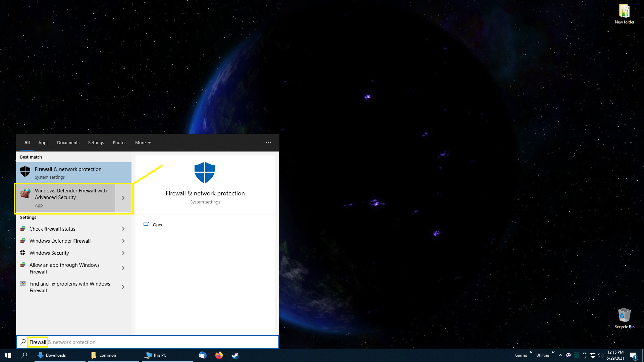Show hidden system tray icons
The width and height of the screenshot is (644, 362).
click(x=560, y=355)
